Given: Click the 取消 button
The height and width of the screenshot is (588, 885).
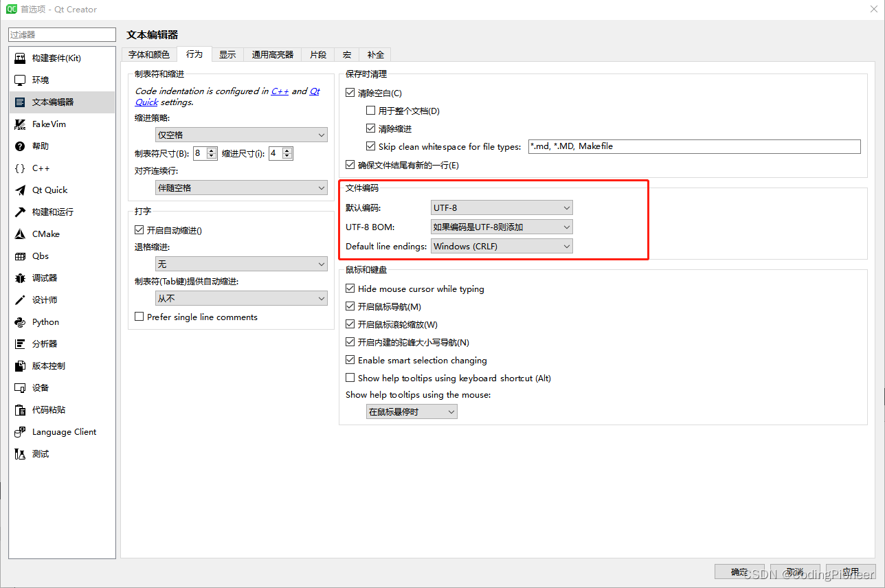Looking at the screenshot, I should [795, 572].
